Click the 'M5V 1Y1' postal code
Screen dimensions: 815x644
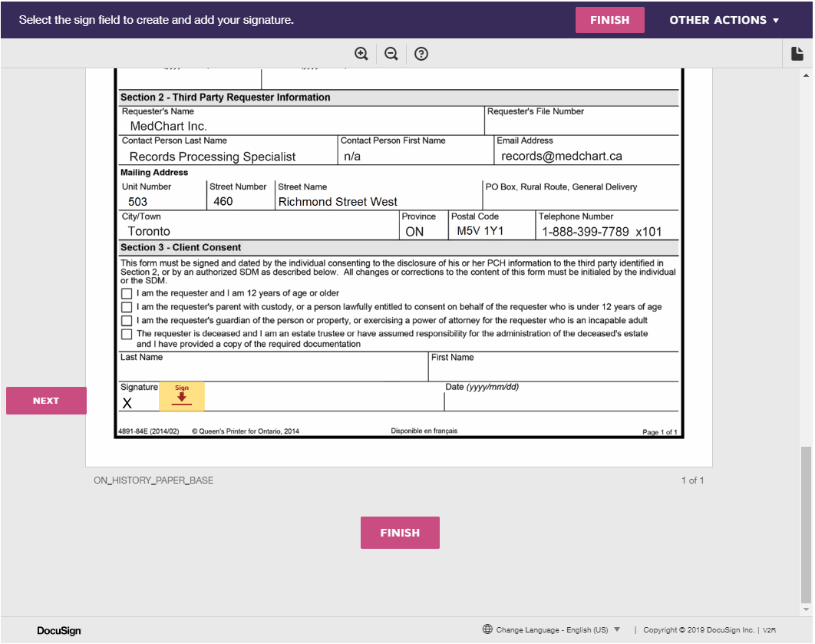pos(480,231)
